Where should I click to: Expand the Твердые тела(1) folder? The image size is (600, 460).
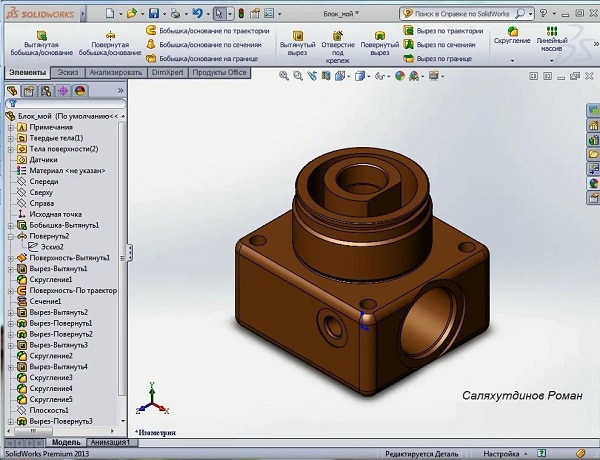point(9,137)
